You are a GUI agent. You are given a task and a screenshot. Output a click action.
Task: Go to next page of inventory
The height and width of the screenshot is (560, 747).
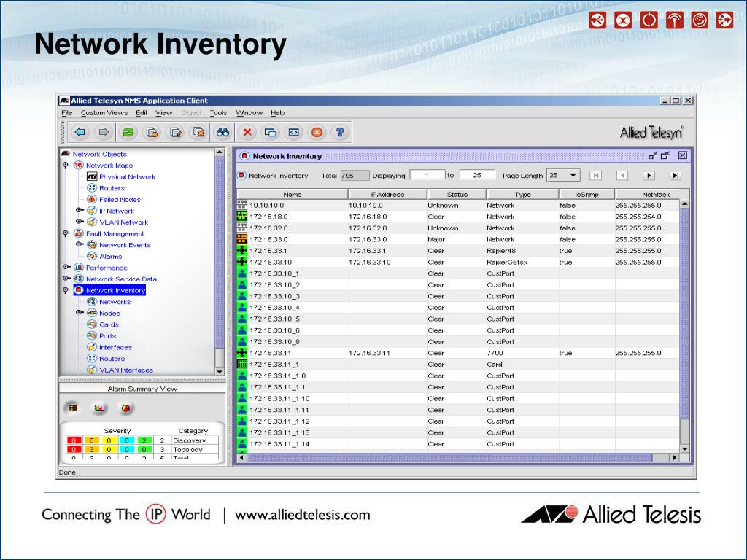(x=649, y=175)
